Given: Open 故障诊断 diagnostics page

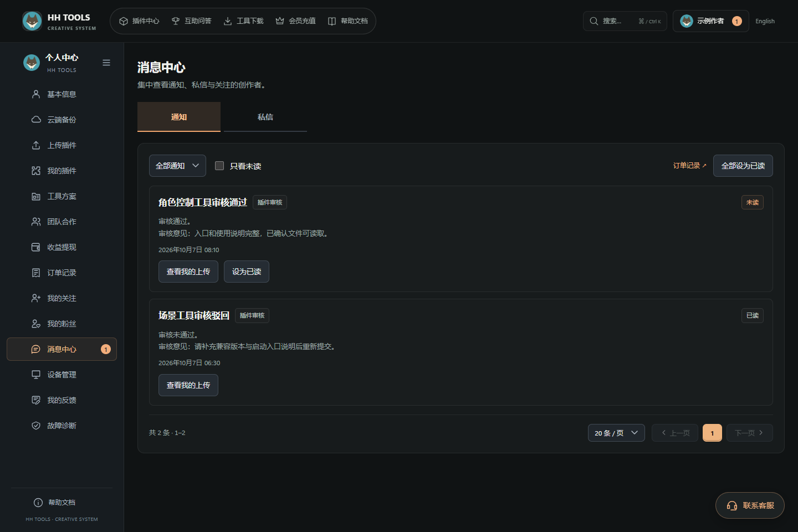Looking at the screenshot, I should pyautogui.click(x=62, y=426).
